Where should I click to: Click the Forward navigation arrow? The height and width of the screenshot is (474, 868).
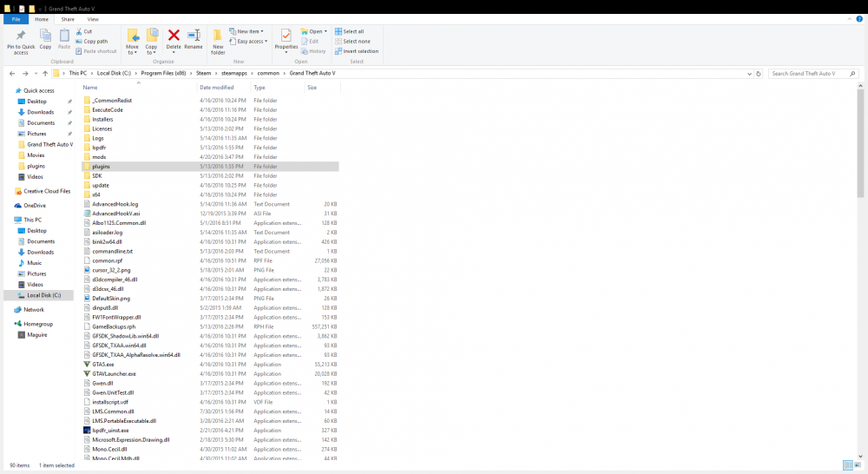(25, 73)
